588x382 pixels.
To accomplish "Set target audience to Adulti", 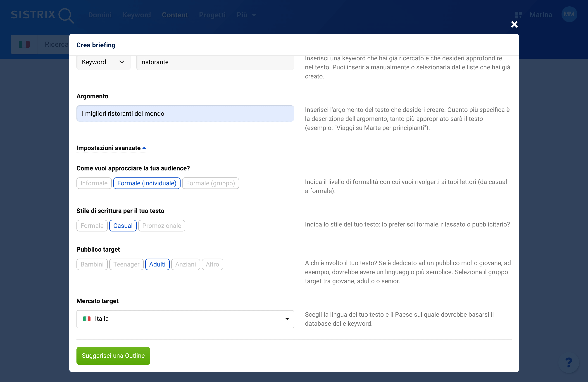I will pos(157,264).
